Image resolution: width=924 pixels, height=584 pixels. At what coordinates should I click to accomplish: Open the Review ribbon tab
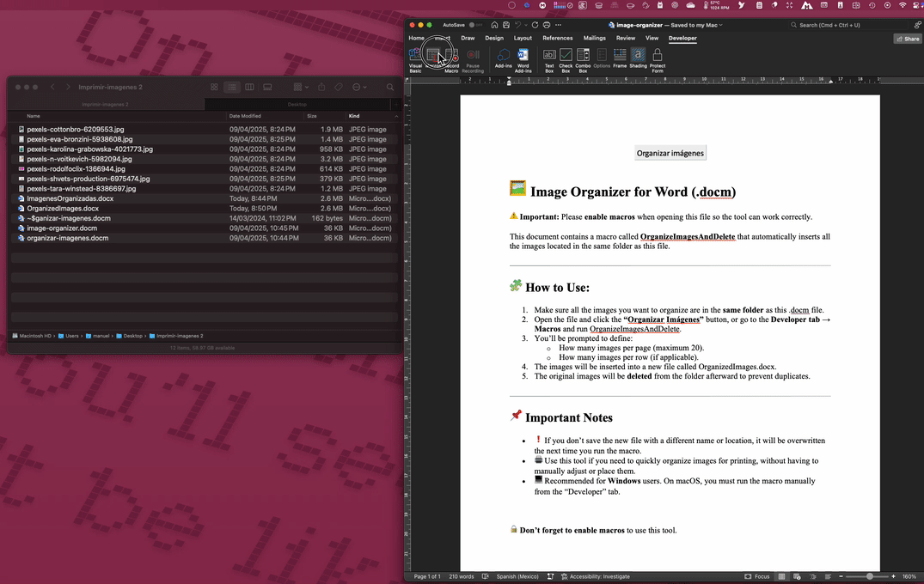point(625,38)
